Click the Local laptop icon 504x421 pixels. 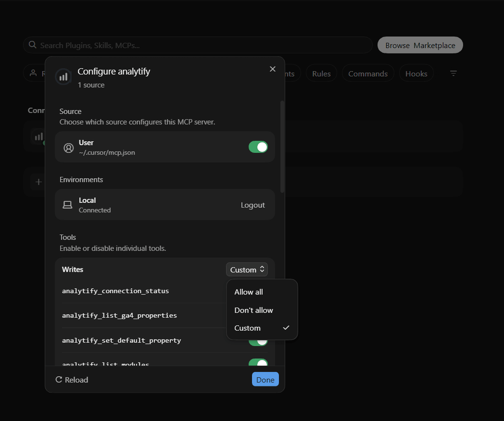[67, 205]
